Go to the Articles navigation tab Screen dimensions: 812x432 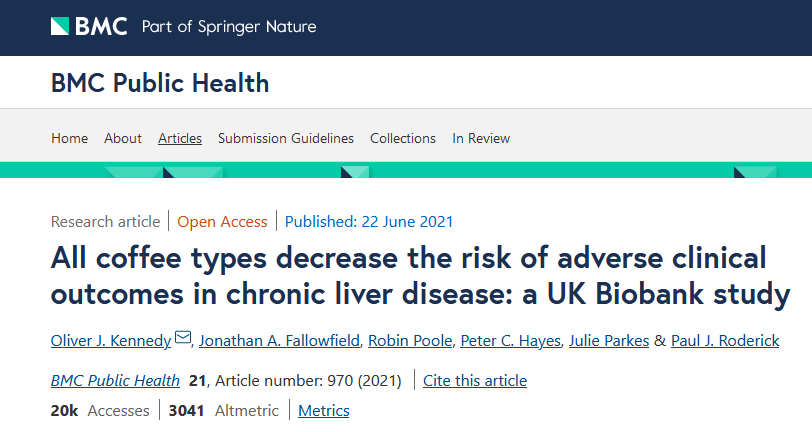(x=180, y=138)
